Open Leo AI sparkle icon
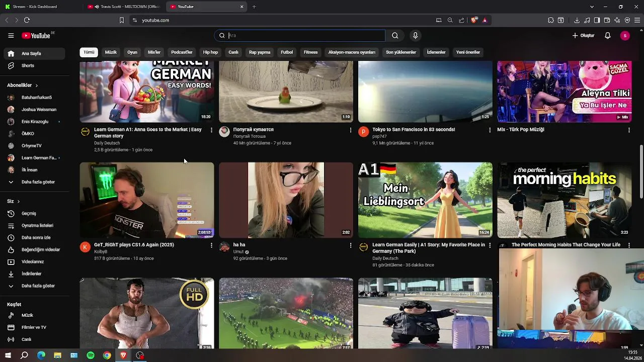This screenshot has width=644, height=362. [617, 20]
